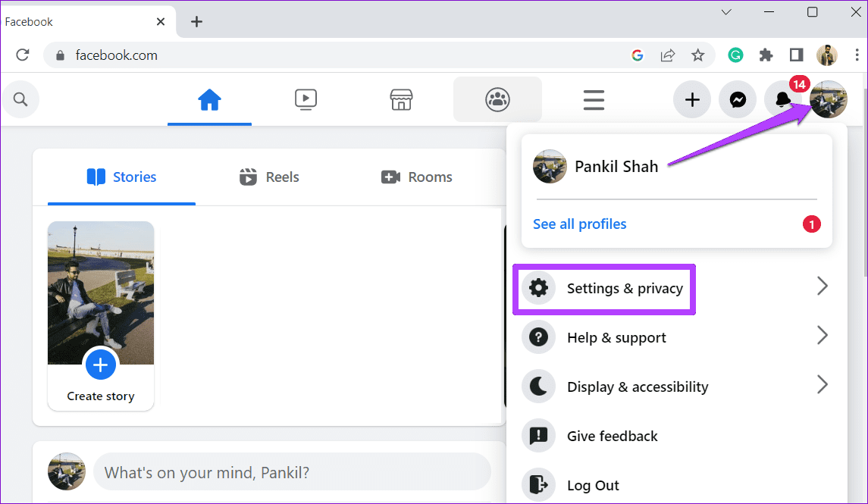Click the See all profiles link
The height and width of the screenshot is (504, 868).
coord(579,224)
